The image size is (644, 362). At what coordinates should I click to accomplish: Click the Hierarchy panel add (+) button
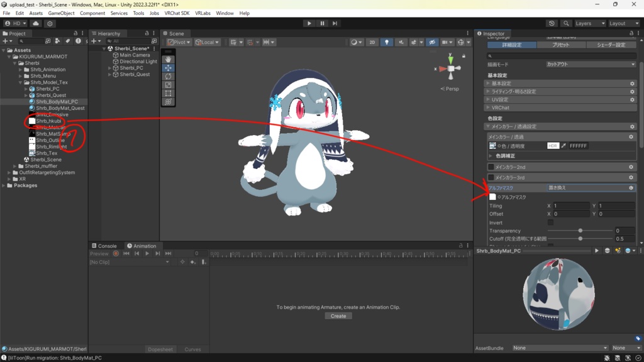(96, 41)
